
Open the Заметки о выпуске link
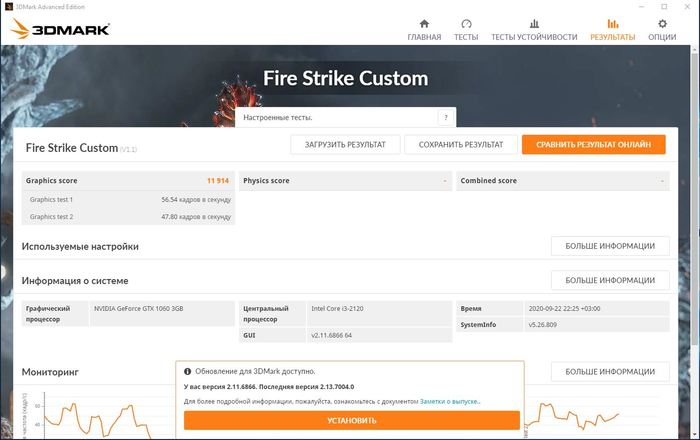pyautogui.click(x=449, y=401)
